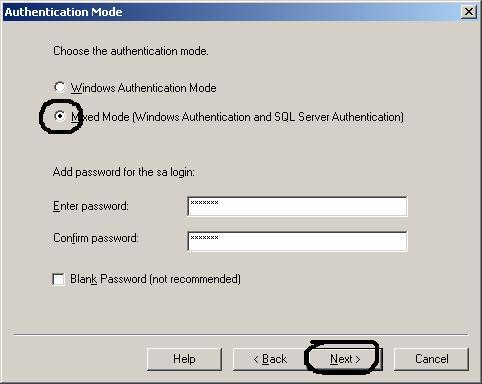Select the Windows Authentication Mode radio button
Viewport: 482px width, 384px height.
60,87
